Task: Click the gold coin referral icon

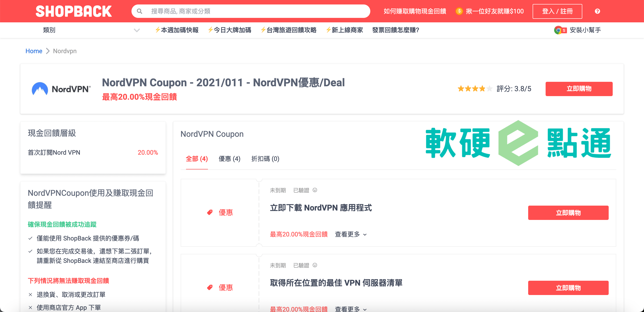Action: pyautogui.click(x=459, y=11)
